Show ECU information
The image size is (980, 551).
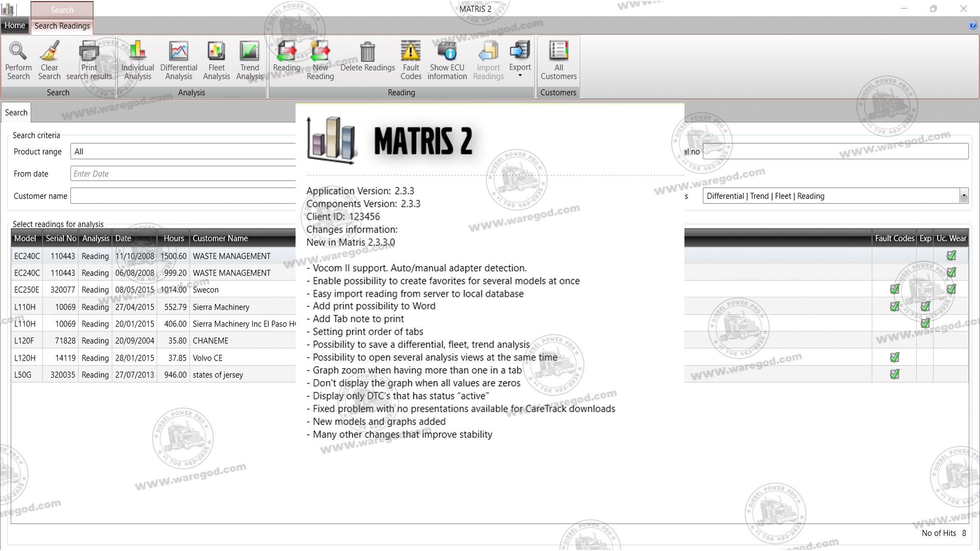click(x=447, y=52)
